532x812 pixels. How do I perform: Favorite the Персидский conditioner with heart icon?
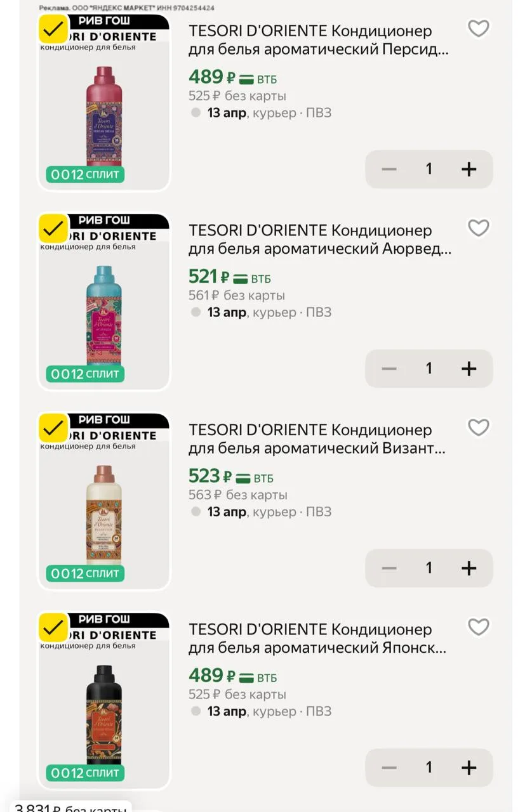click(478, 29)
